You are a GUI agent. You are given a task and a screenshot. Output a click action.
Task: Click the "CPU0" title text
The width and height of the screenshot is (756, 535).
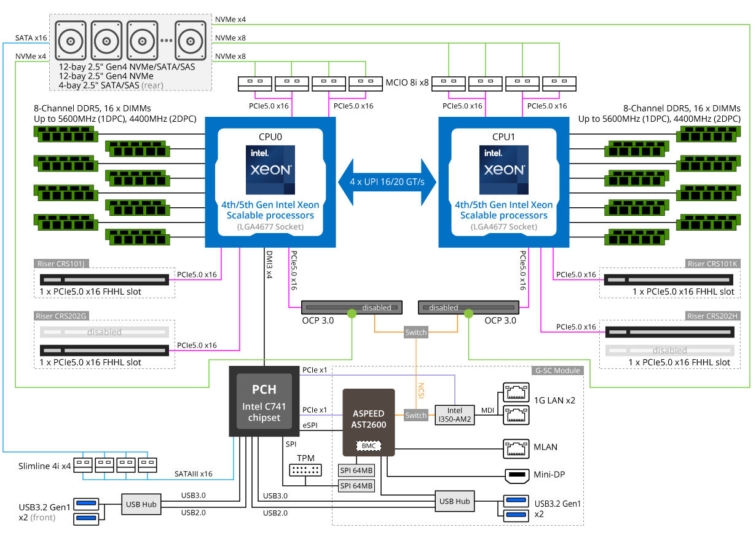(x=270, y=137)
